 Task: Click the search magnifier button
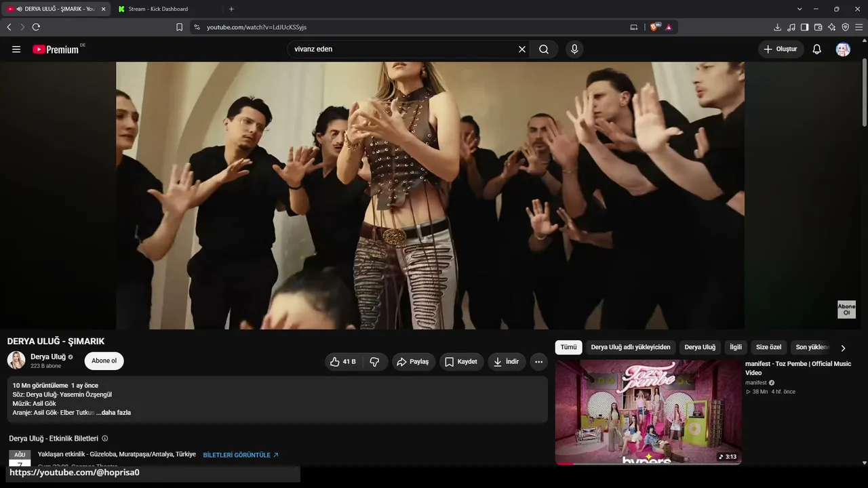(544, 49)
